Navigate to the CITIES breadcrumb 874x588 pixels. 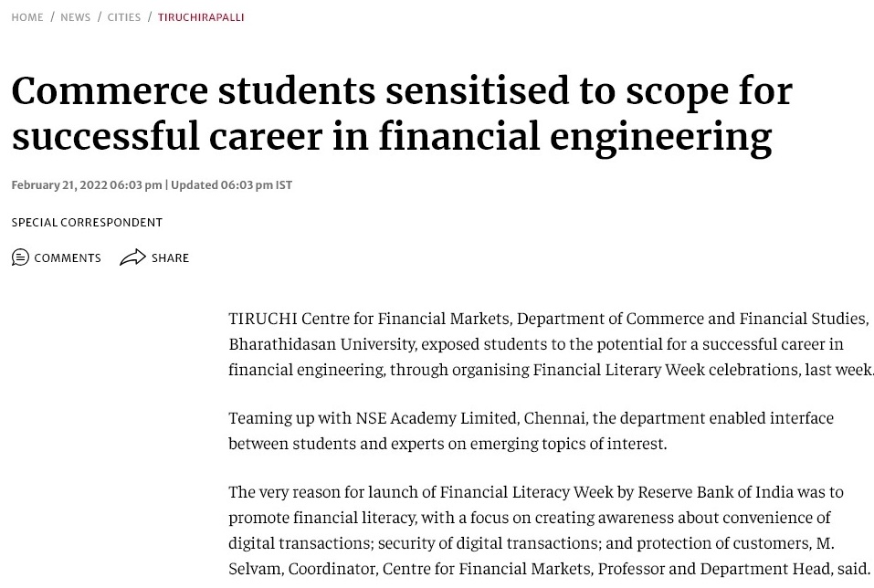pos(123,17)
